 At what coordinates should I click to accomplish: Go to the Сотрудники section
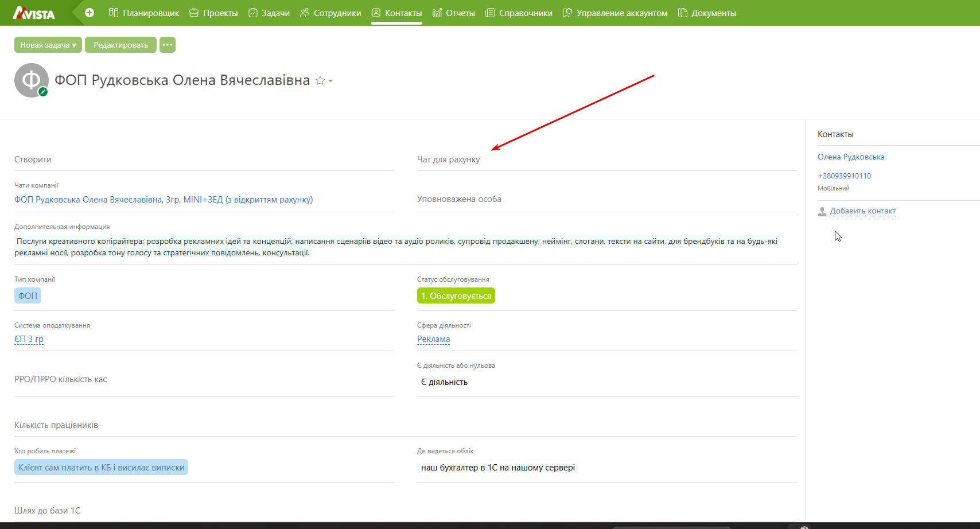pyautogui.click(x=330, y=13)
